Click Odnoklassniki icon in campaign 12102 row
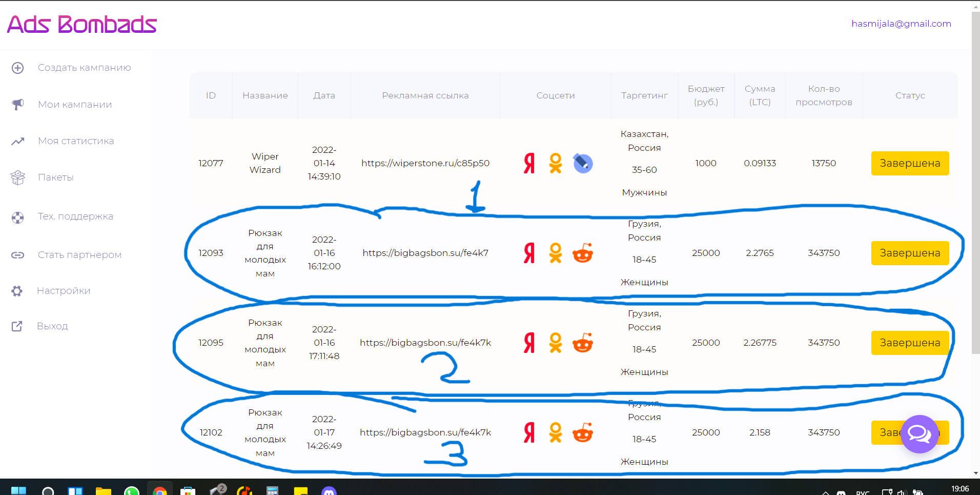 [556, 432]
